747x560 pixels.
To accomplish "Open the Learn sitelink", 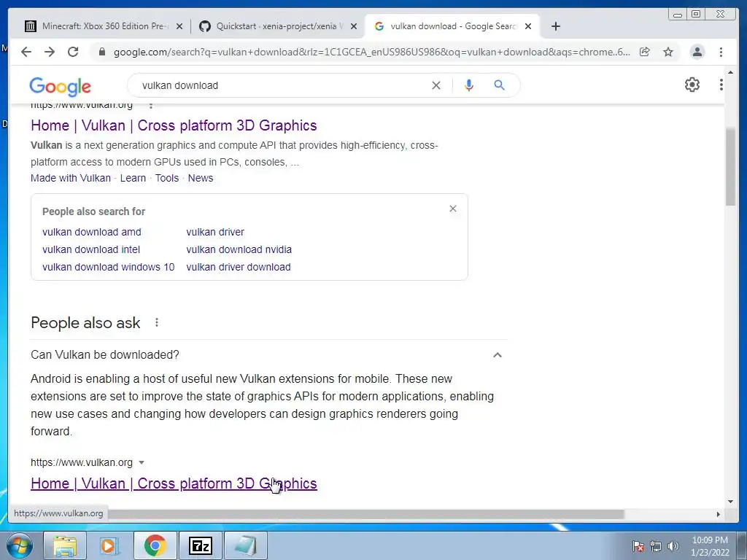I will (x=133, y=178).
